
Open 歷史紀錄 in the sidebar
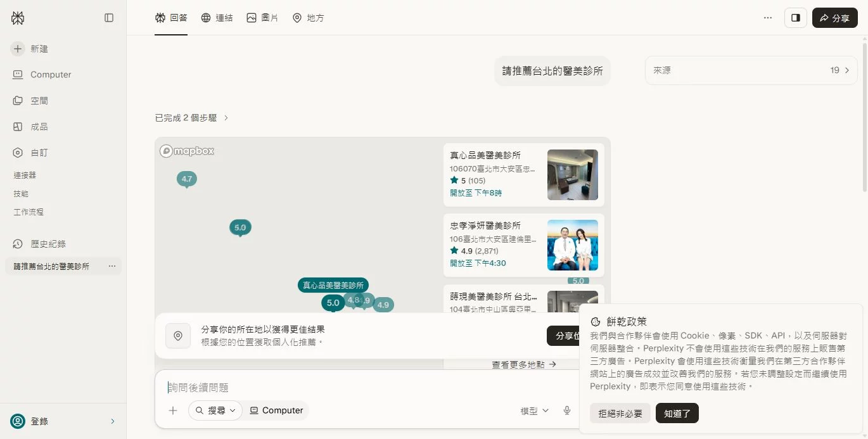39,244
